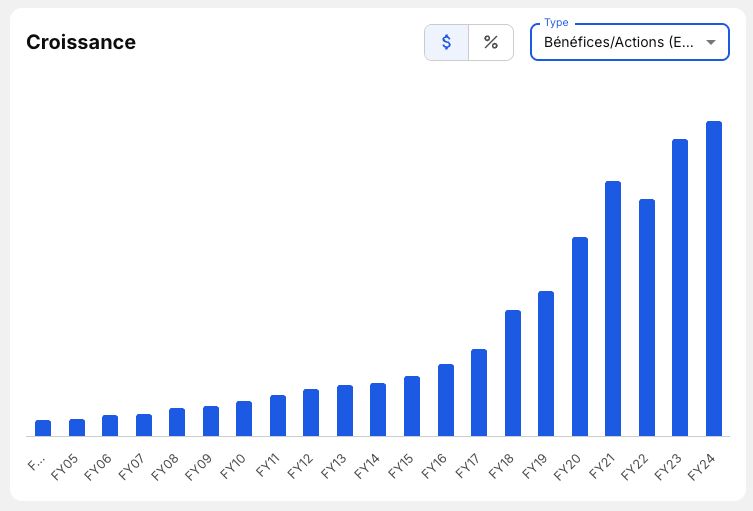Click the FY10 bar
This screenshot has width=753, height=511.
click(x=244, y=419)
